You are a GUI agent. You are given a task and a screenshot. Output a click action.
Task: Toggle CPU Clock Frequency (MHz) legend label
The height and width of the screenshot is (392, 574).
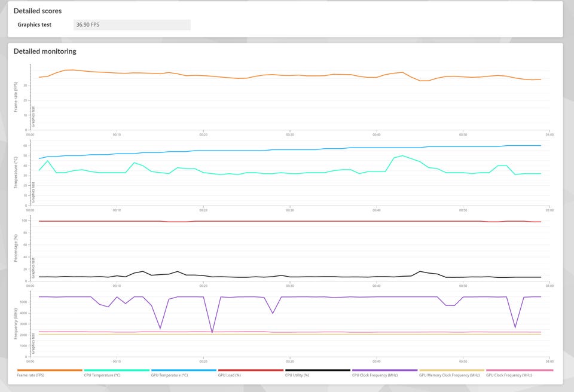(375, 375)
